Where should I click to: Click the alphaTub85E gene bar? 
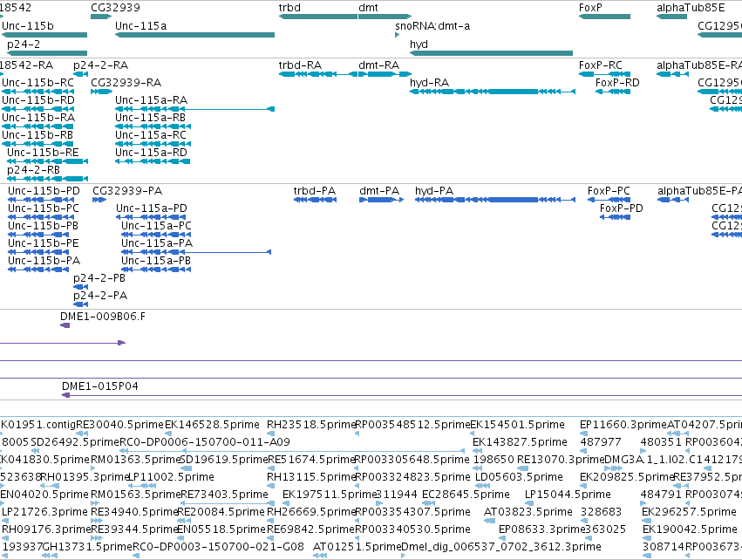pos(671,17)
